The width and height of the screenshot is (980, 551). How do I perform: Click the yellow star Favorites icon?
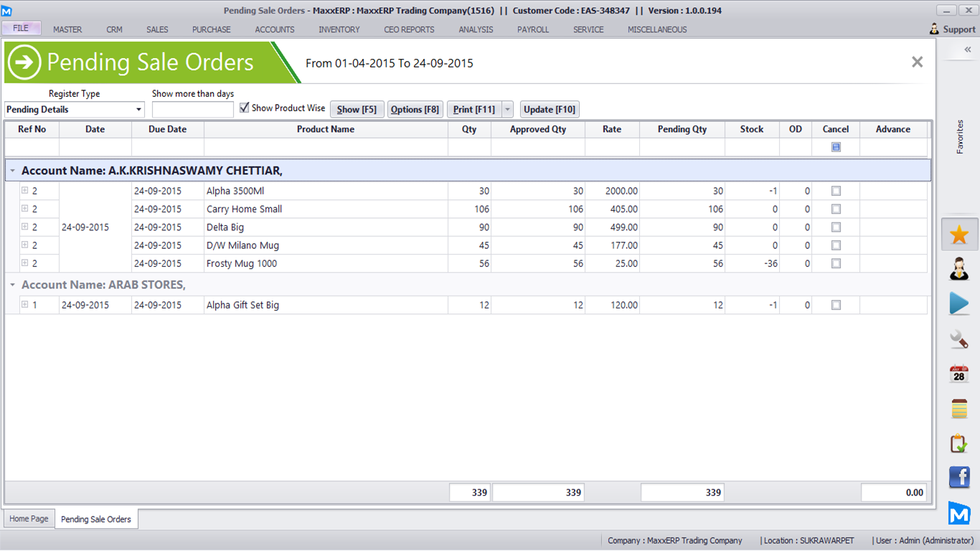tap(959, 235)
